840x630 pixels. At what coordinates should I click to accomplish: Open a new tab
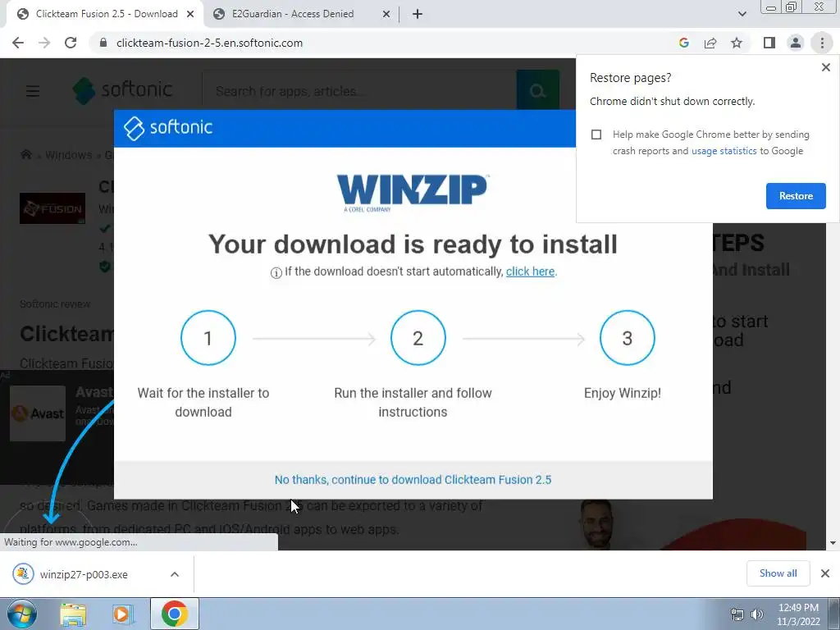[418, 14]
